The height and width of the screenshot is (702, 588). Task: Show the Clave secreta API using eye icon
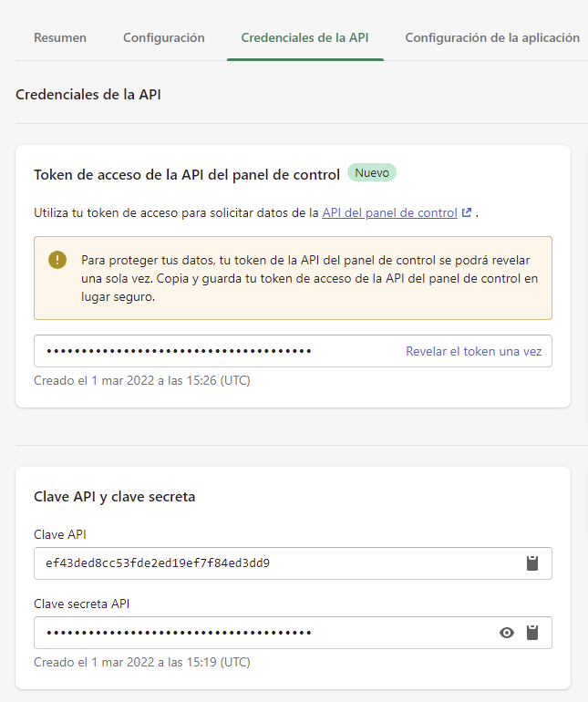[x=507, y=633]
